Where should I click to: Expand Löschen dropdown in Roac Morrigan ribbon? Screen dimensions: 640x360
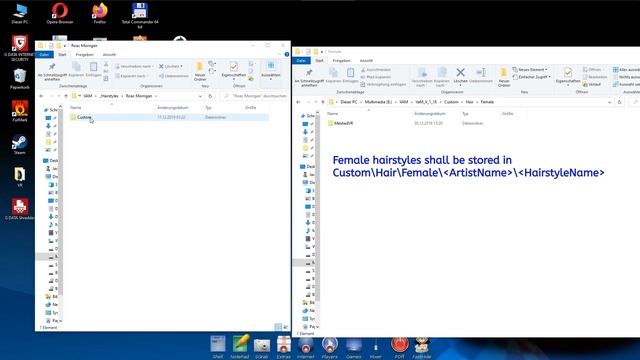[182, 66]
